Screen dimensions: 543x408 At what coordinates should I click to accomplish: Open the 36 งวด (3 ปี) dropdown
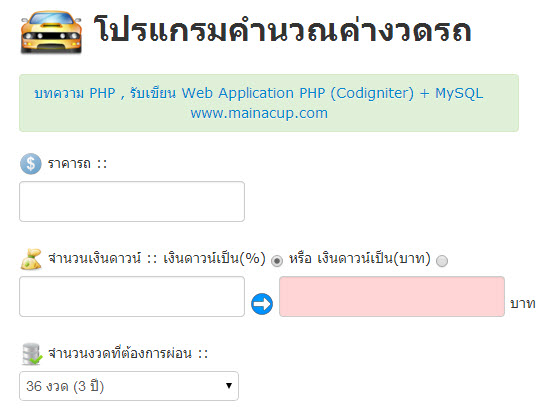(x=129, y=386)
